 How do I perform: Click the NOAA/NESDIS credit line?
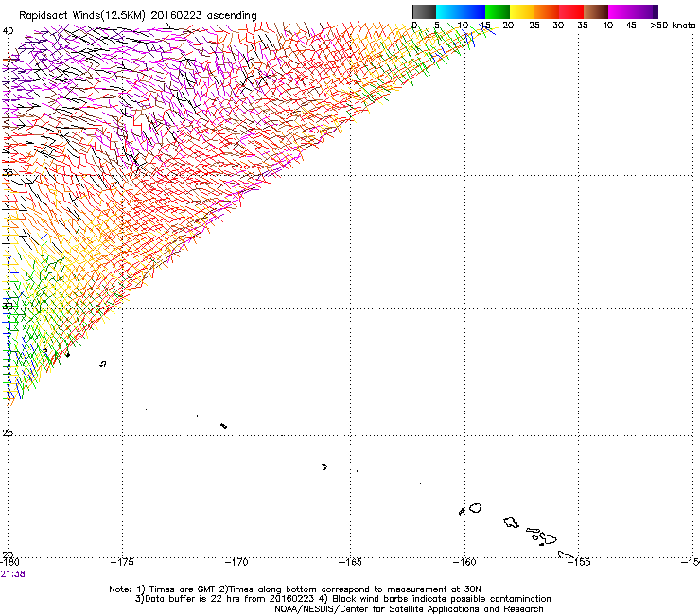click(409, 609)
